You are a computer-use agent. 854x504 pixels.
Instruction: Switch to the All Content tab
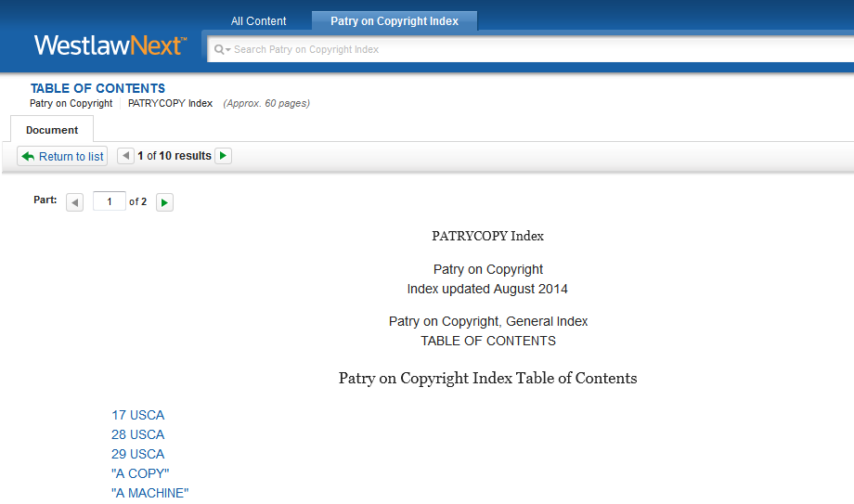[x=258, y=21]
